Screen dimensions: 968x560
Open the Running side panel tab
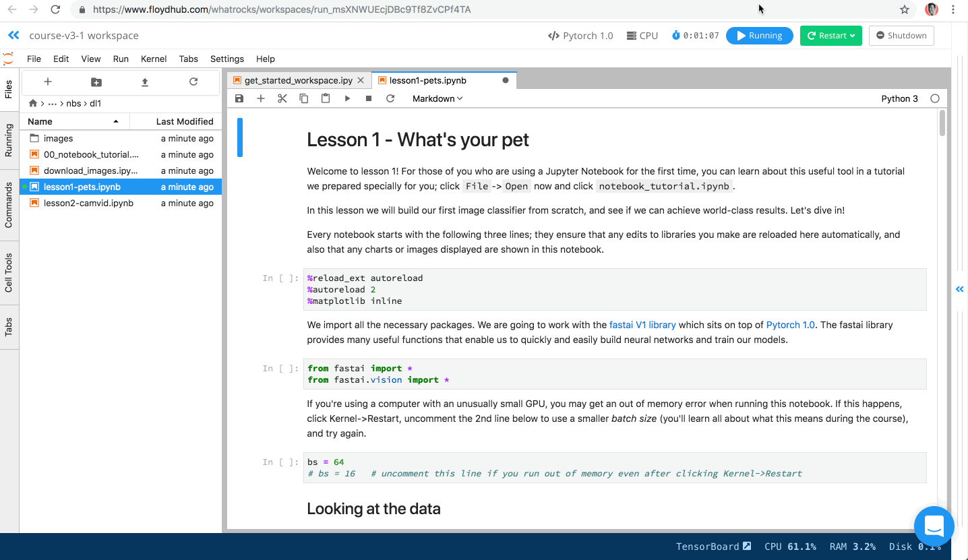(x=9, y=140)
